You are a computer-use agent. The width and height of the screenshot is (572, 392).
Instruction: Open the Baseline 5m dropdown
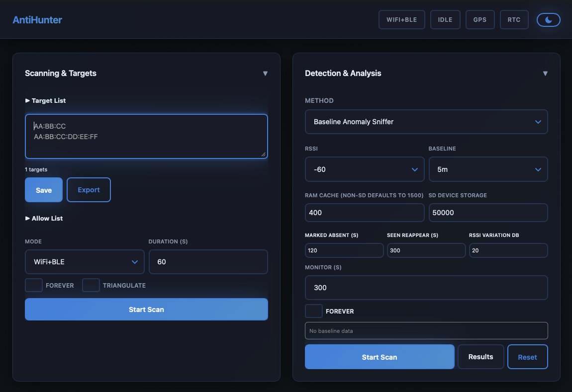pos(488,169)
